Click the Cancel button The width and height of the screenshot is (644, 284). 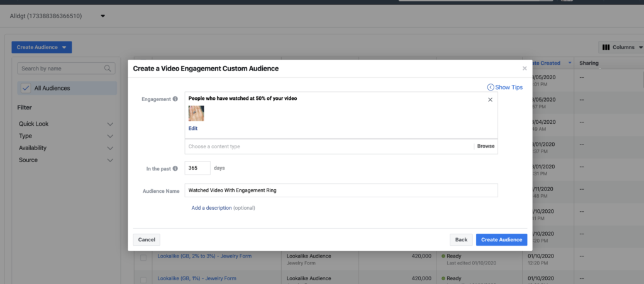(147, 239)
